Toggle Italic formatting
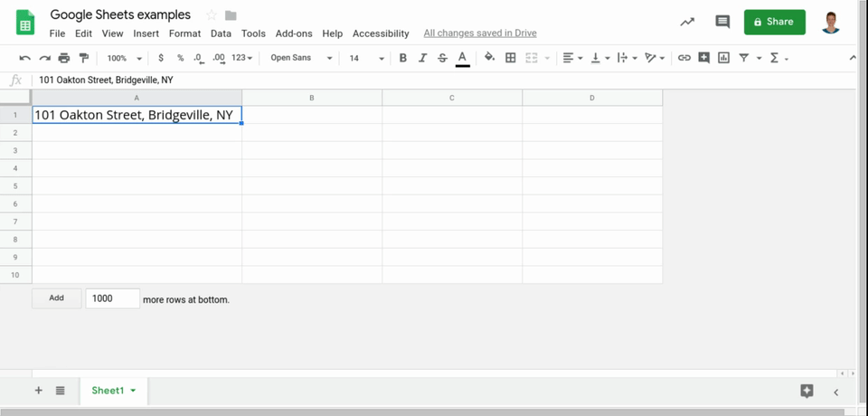The width and height of the screenshot is (868, 416). coord(422,58)
